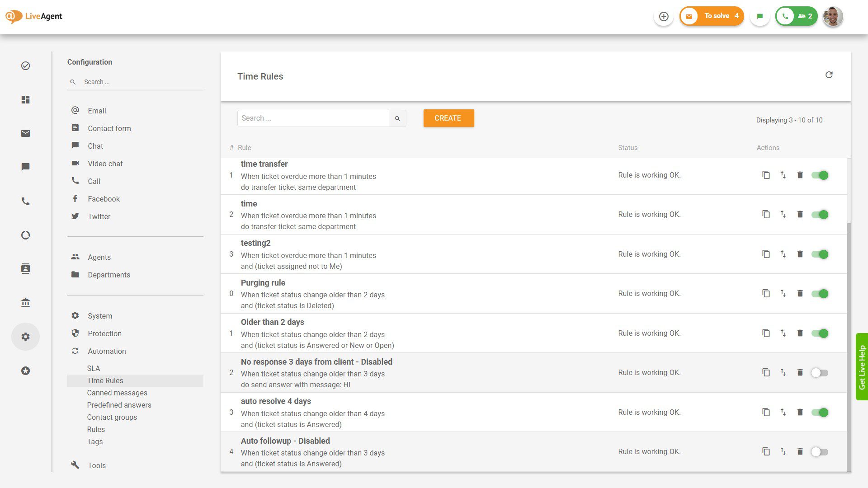
Task: Open the bank/company sidebar icon
Action: coord(25,303)
